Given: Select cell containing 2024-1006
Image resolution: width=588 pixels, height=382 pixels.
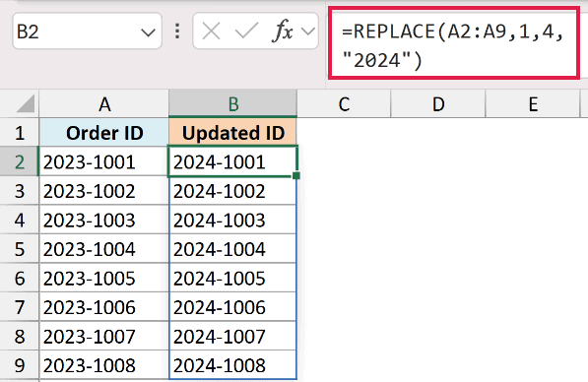Looking at the screenshot, I should [x=232, y=307].
